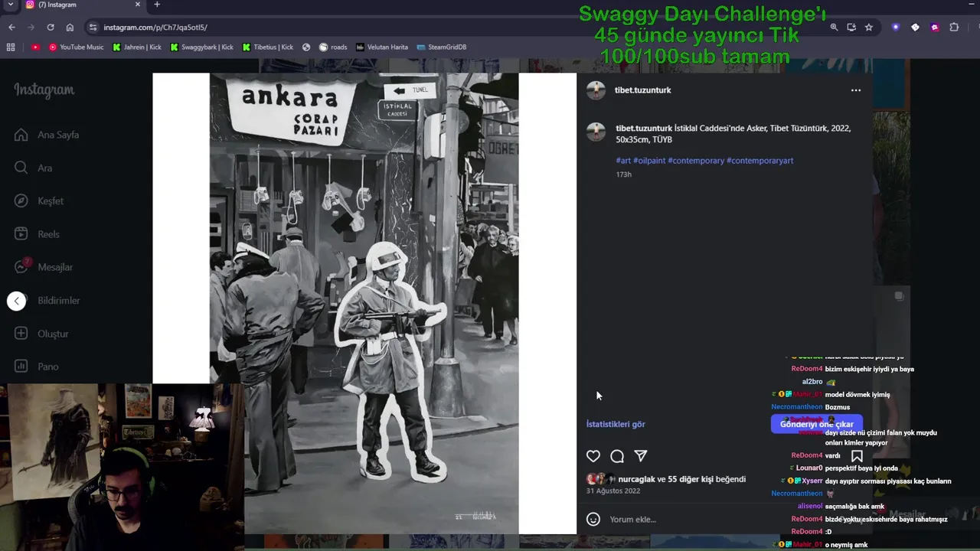980x551 pixels.
Task: Save post with bookmark icon
Action: [x=857, y=456]
